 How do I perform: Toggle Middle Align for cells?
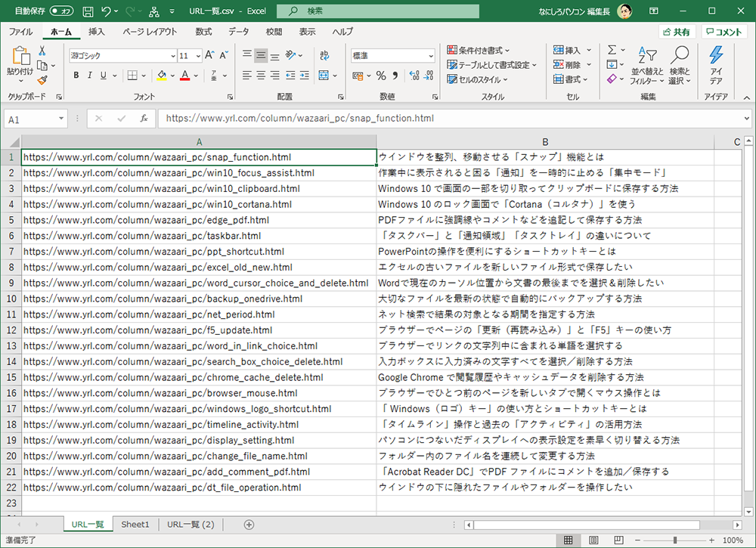click(x=261, y=55)
